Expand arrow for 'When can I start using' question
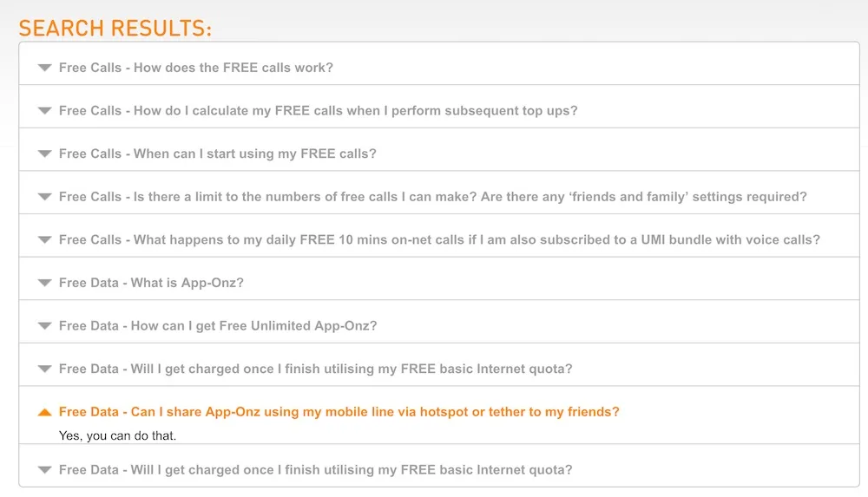The width and height of the screenshot is (868, 497). coord(45,154)
